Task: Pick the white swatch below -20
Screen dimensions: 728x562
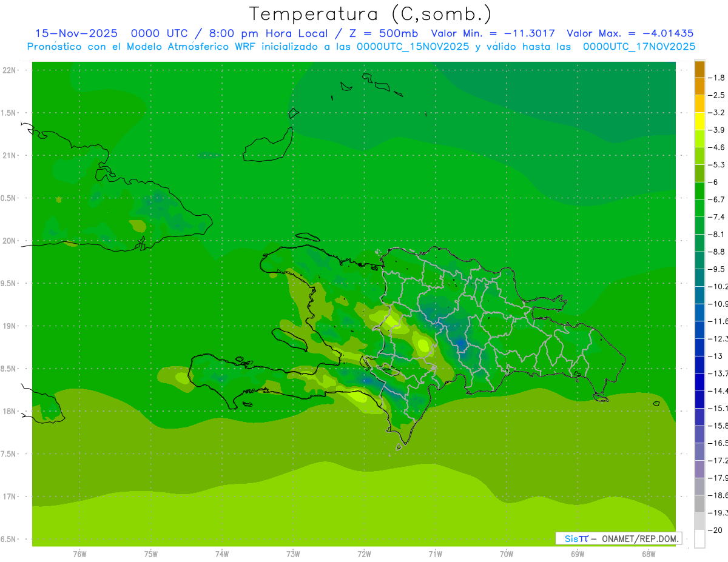Action: pyautogui.click(x=699, y=538)
